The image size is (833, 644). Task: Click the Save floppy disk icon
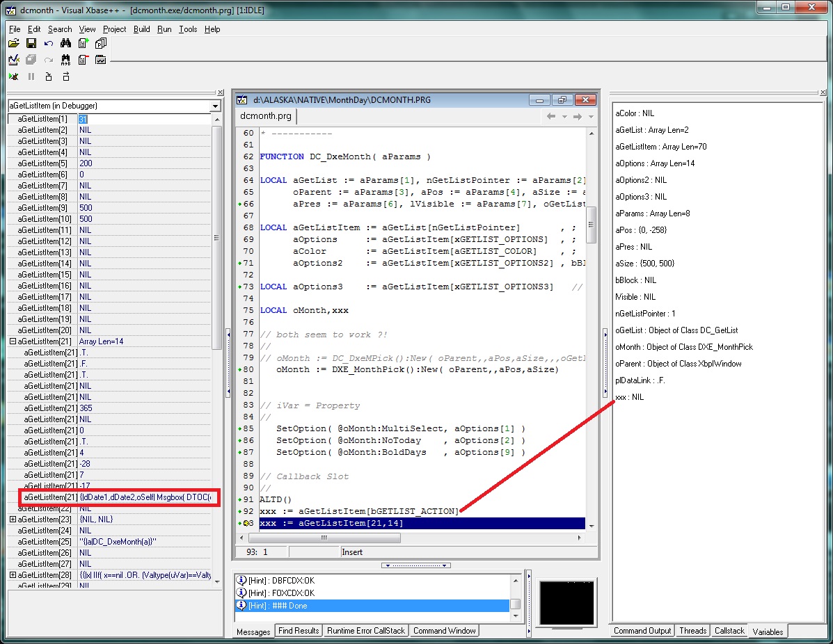[x=31, y=43]
